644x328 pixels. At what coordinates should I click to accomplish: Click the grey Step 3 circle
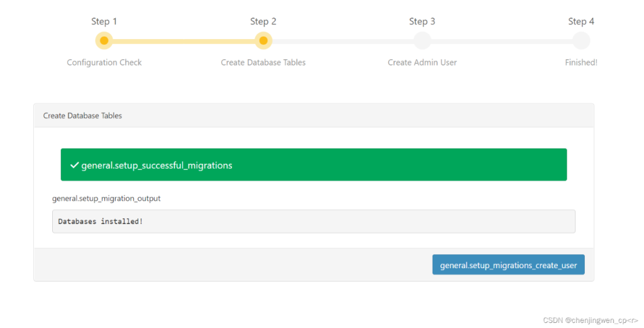tap(422, 41)
